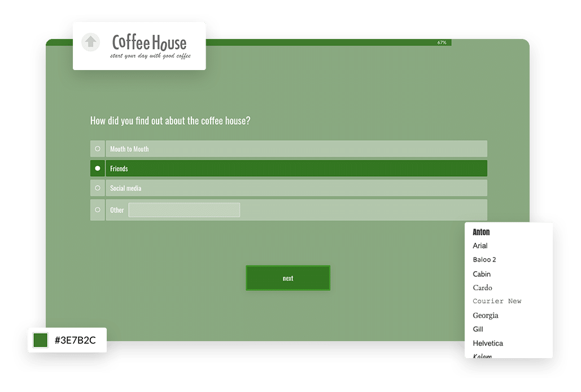The image size is (581, 392).
Task: Select the Georgia font
Action: 485,315
